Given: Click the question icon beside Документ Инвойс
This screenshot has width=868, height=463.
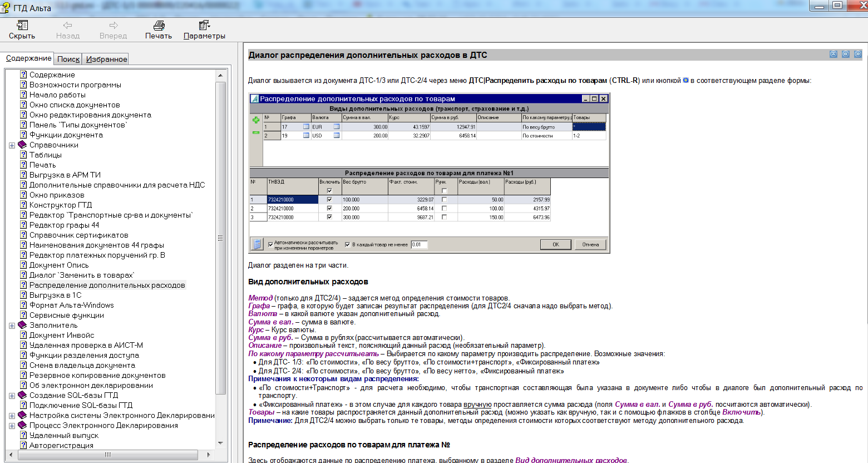Looking at the screenshot, I should click(23, 335).
